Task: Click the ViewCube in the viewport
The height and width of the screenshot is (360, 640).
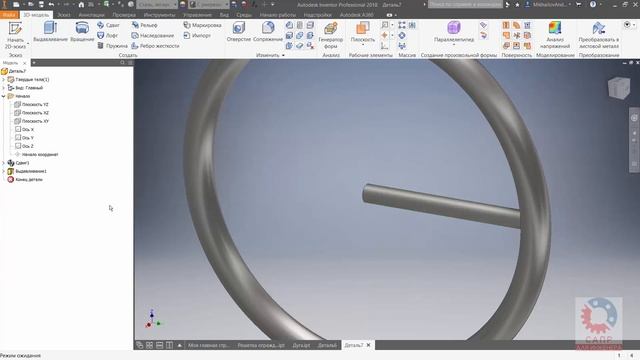Action: click(x=619, y=87)
